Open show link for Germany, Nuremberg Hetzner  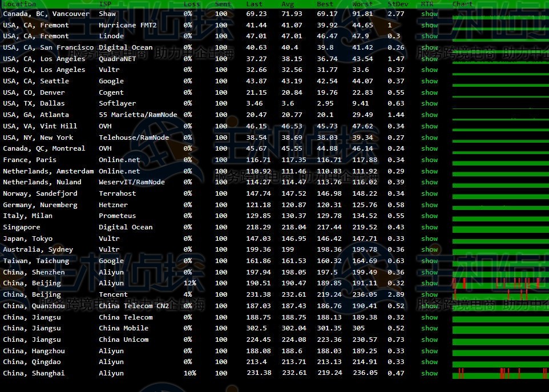[x=429, y=205]
